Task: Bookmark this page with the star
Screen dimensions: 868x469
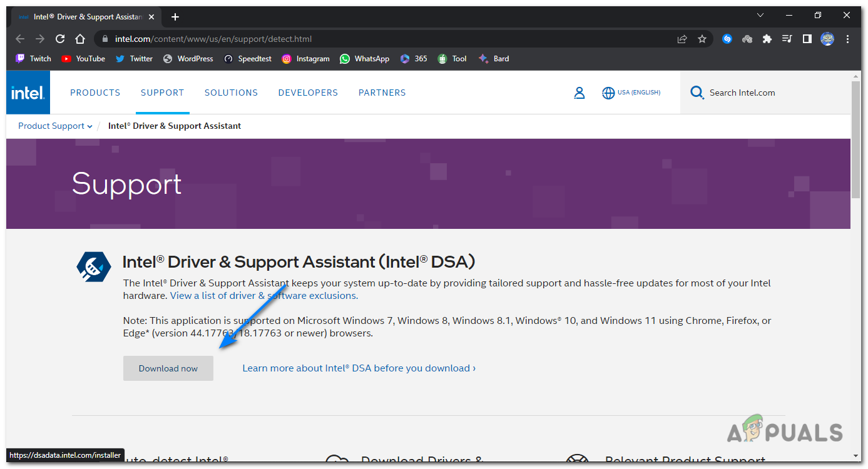Action: (702, 39)
